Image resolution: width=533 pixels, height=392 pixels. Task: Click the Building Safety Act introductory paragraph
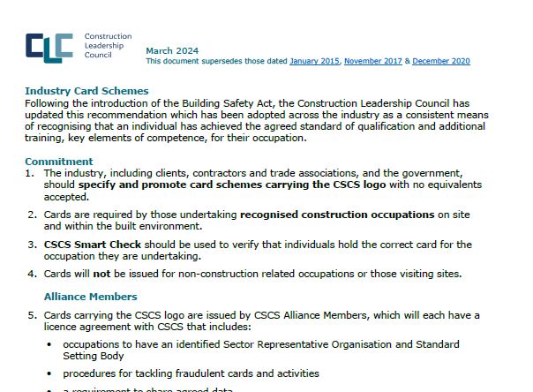coord(256,115)
